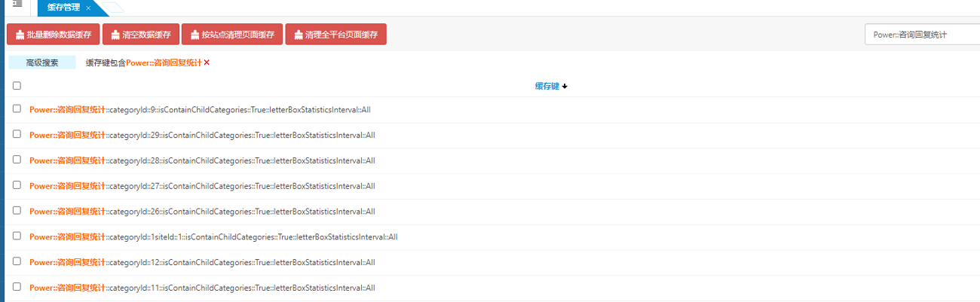
Task: Remove the Power::咨询回复统计 filter with red X
Action: point(207,63)
